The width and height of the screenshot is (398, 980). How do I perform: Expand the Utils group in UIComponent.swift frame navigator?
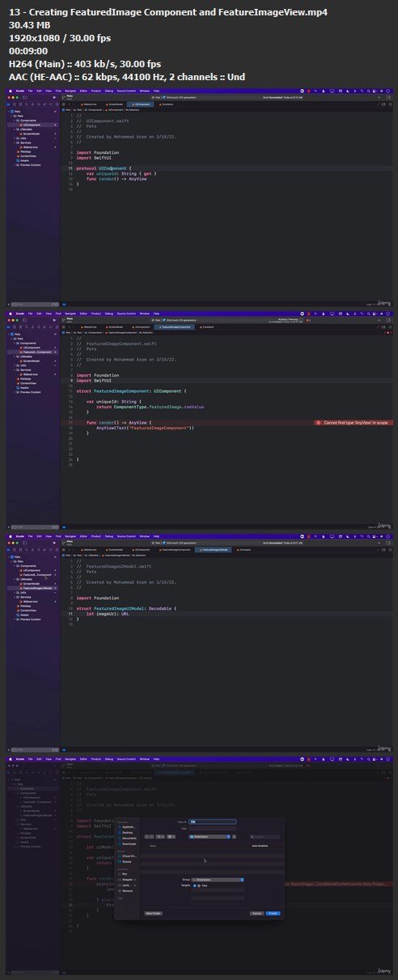coord(16,138)
